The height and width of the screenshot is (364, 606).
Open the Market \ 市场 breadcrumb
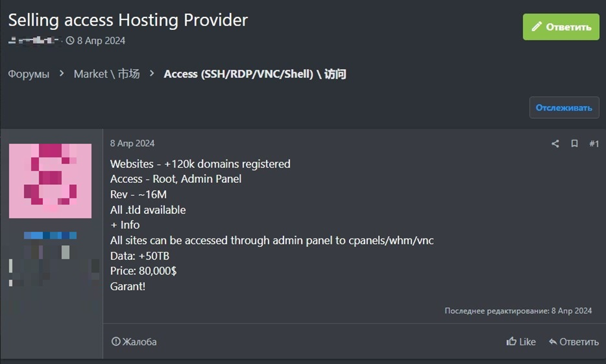pyautogui.click(x=107, y=74)
